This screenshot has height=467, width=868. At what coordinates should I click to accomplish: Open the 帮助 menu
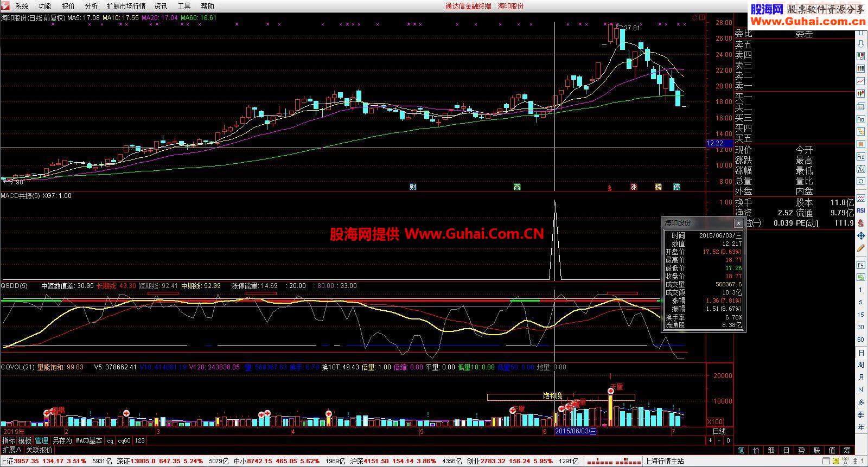207,6
